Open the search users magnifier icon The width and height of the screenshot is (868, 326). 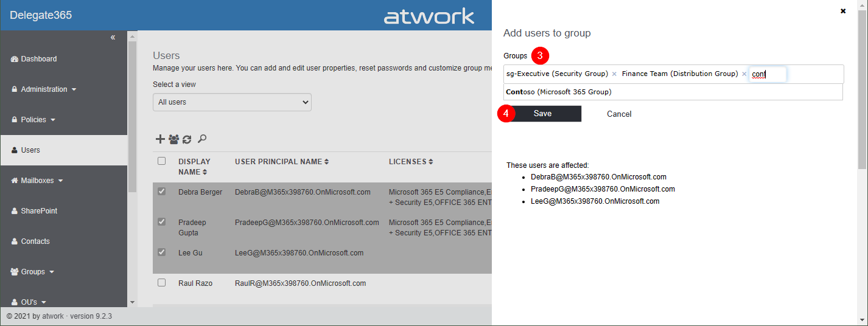click(202, 139)
